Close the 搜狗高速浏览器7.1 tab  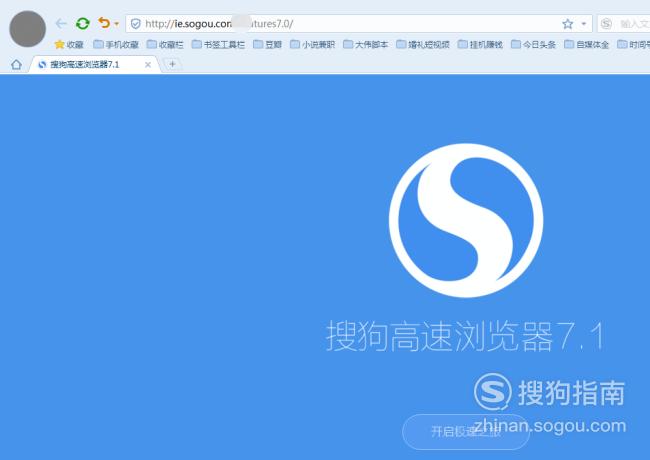point(148,65)
